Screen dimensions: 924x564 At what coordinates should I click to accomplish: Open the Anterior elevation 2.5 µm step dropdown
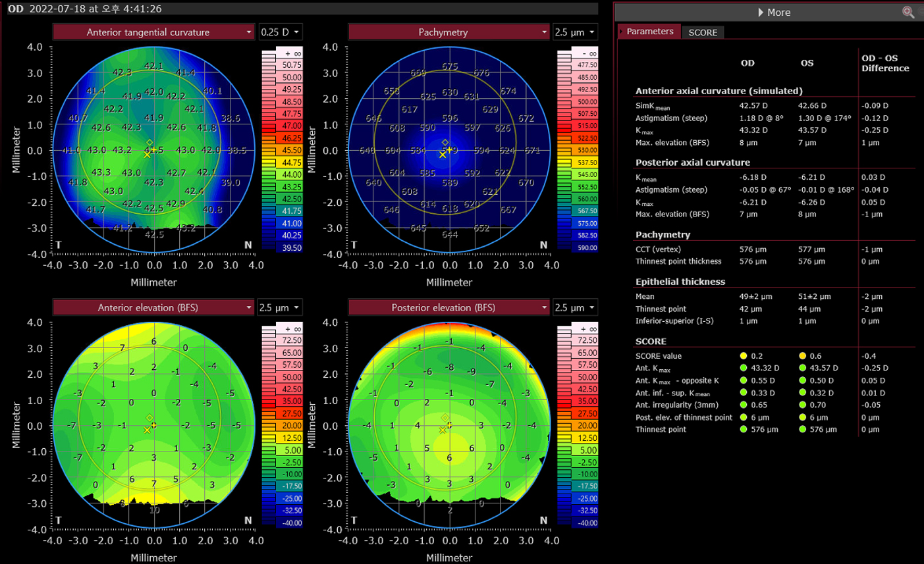point(280,307)
